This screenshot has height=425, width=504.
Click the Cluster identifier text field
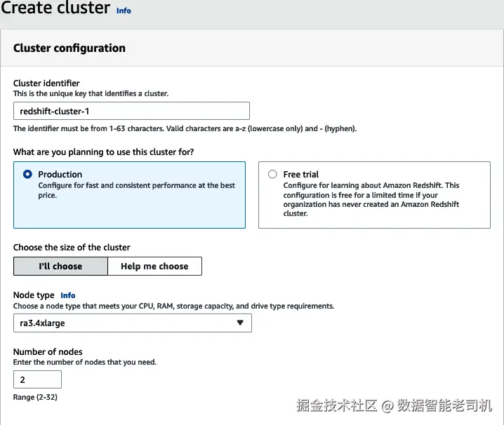[131, 111]
